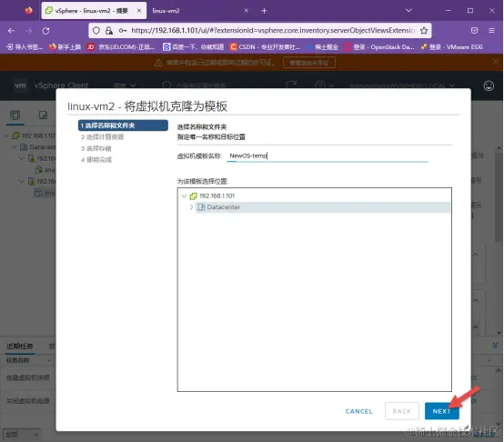Click the refresh icon in vSphere header
This screenshot has width=504, height=442.
(291, 85)
